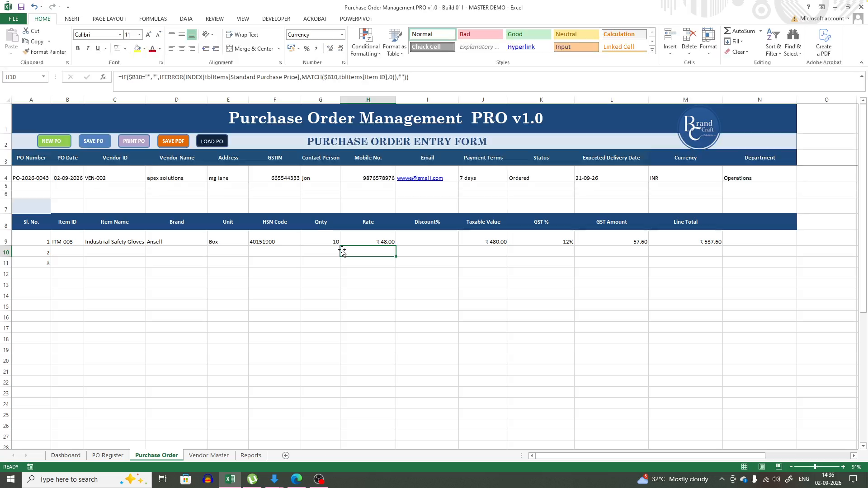Screen dimensions: 868x488
Task: Click the fill color yellow swatch
Action: (137, 48)
